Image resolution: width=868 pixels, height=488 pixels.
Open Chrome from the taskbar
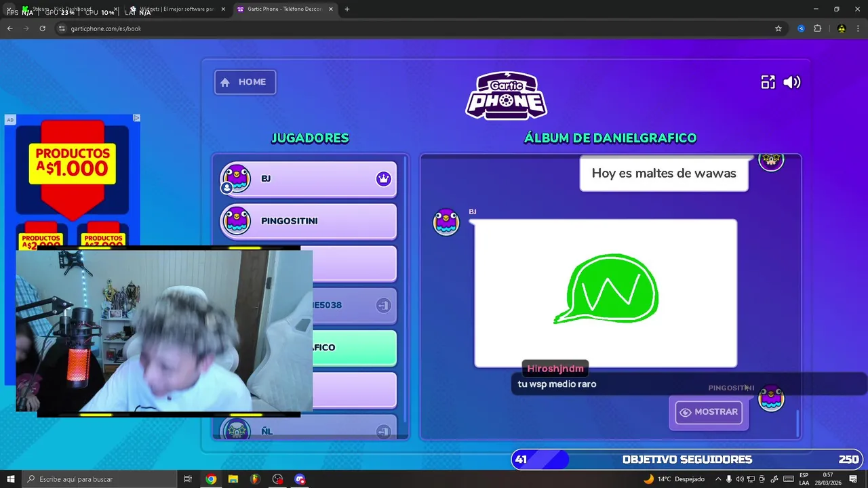pos(211,479)
